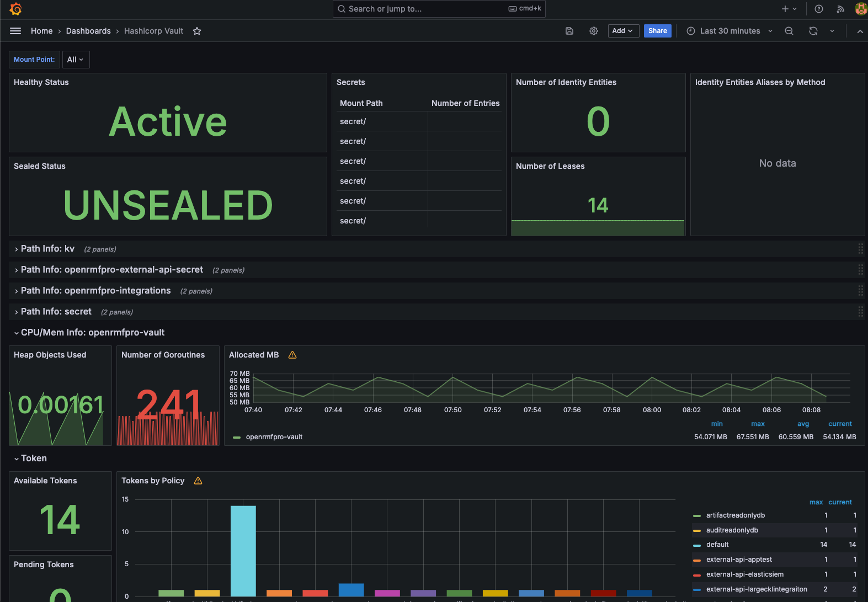Click the Mount Point label
The image size is (868, 602).
coord(34,60)
